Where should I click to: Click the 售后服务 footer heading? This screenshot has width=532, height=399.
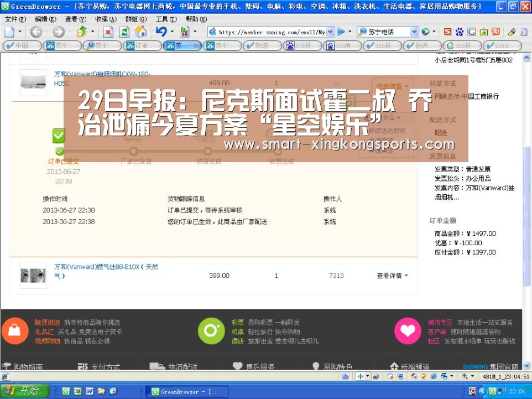[260, 367]
